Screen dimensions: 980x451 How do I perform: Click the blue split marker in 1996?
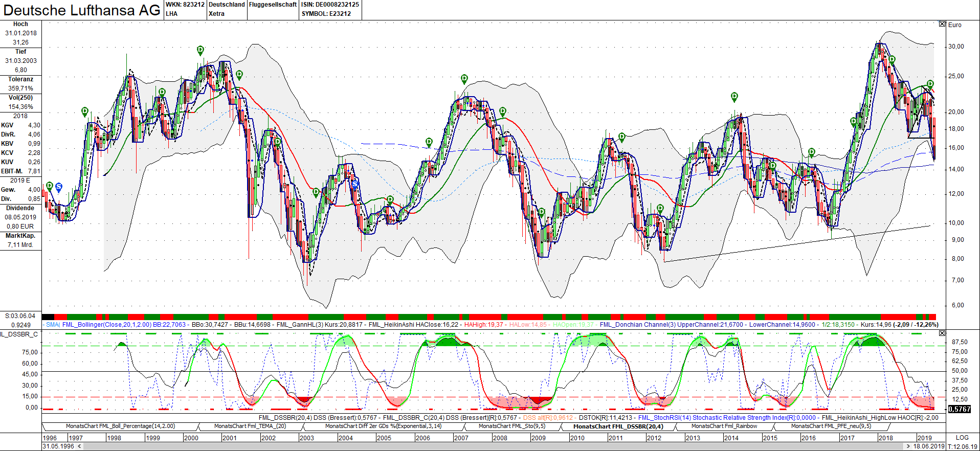[x=59, y=187]
